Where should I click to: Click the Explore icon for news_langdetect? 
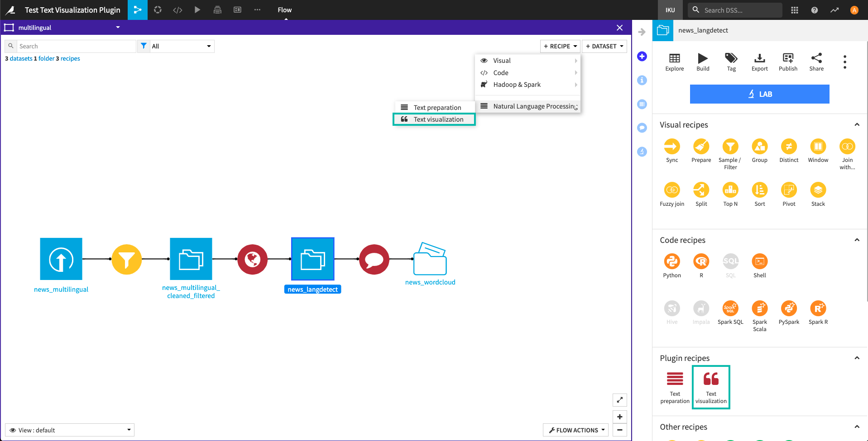tap(674, 61)
